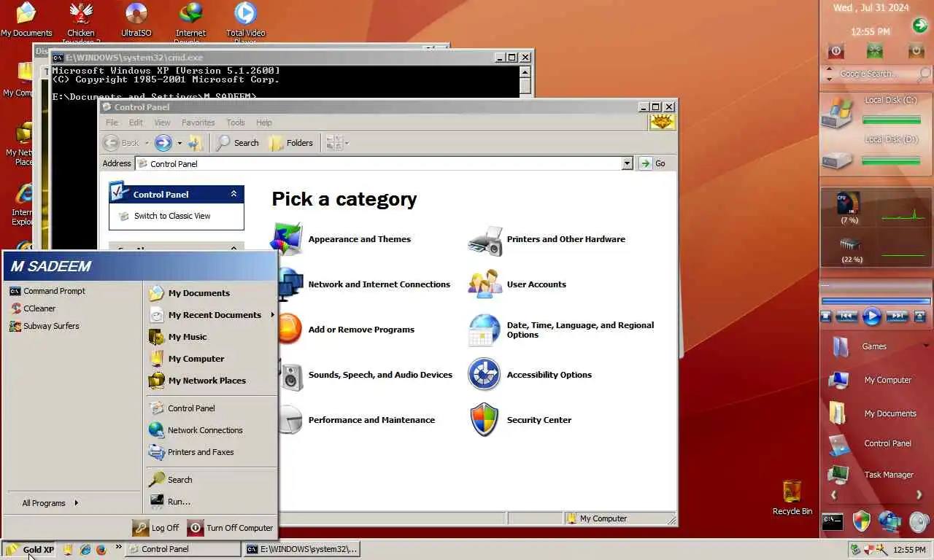The height and width of the screenshot is (560, 934).
Task: Open the Security Center shield icon
Action: (485, 420)
